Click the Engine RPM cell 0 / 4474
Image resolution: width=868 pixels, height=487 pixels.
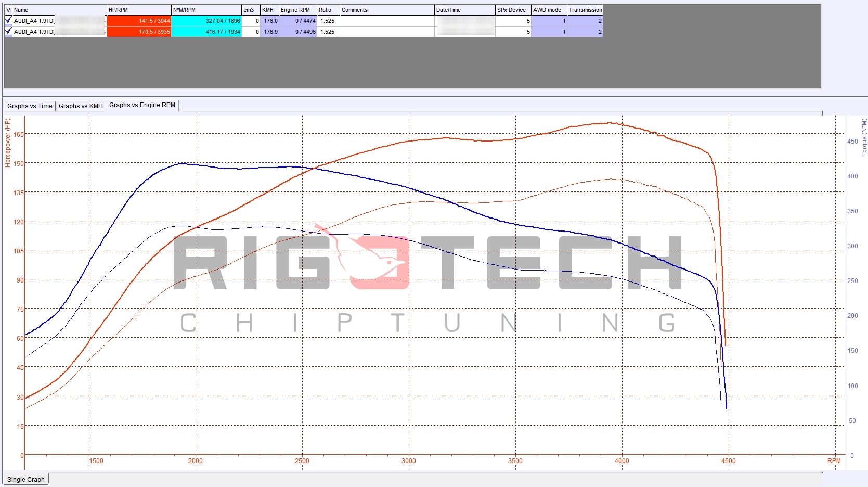point(298,21)
